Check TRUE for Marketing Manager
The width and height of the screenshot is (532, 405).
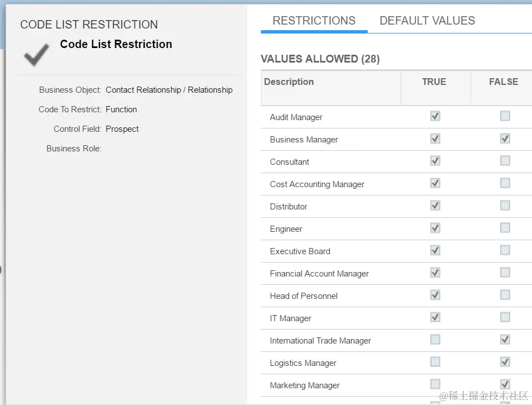pyautogui.click(x=435, y=384)
